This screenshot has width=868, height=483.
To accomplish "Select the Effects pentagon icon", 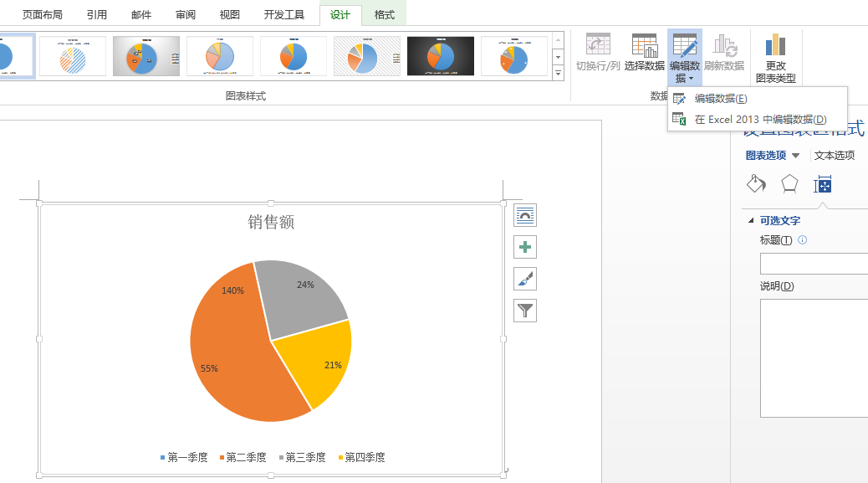I will (x=789, y=183).
